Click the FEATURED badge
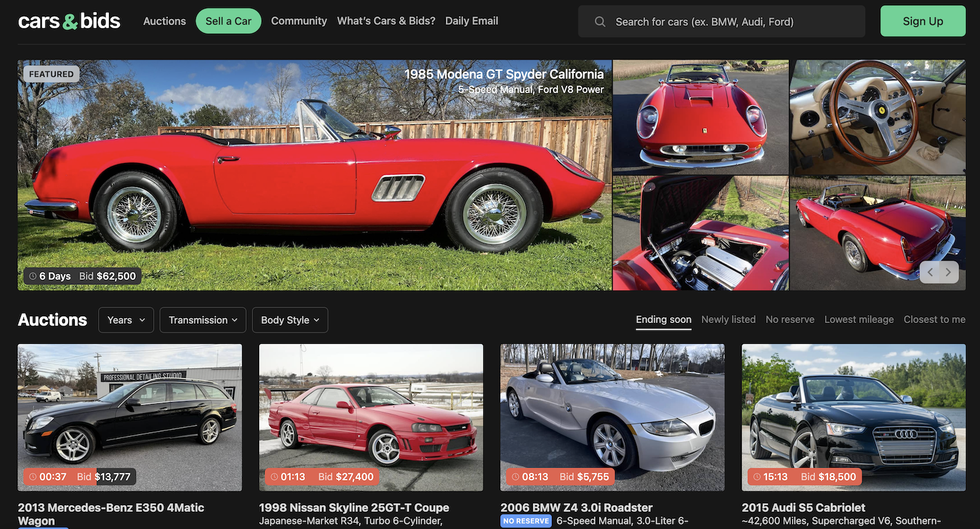980x529 pixels. pyautogui.click(x=51, y=74)
